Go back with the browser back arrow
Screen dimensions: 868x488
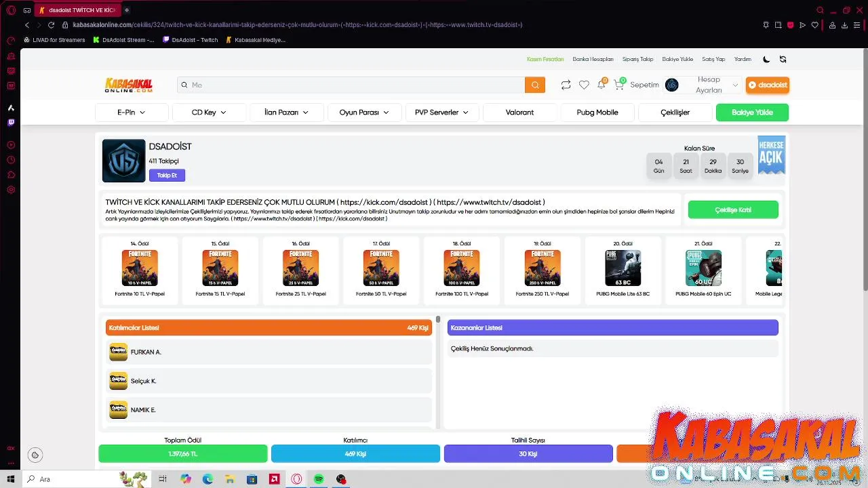27,25
